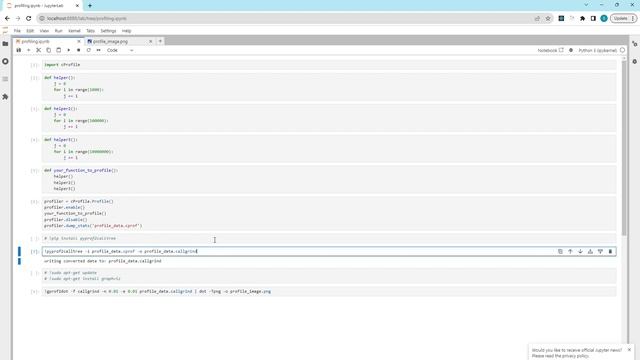The image size is (640, 360).
Task: Open notebook in Notebook interface
Action: click(550, 50)
